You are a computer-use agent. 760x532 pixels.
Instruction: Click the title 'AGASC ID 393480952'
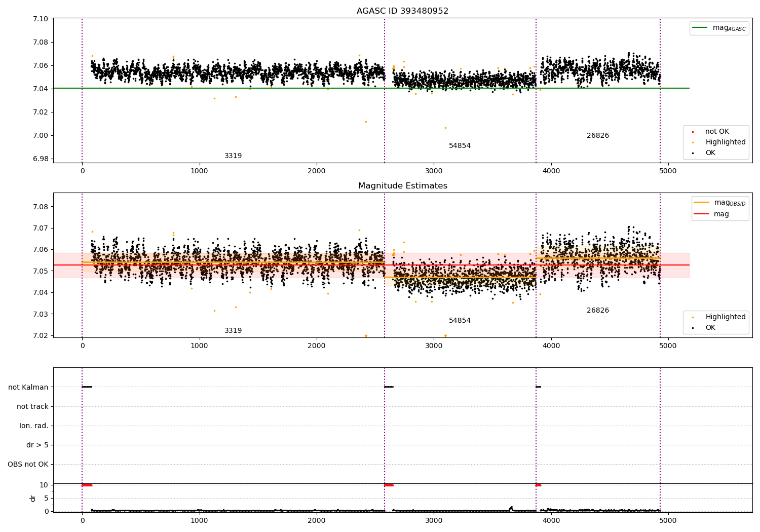tap(402, 11)
